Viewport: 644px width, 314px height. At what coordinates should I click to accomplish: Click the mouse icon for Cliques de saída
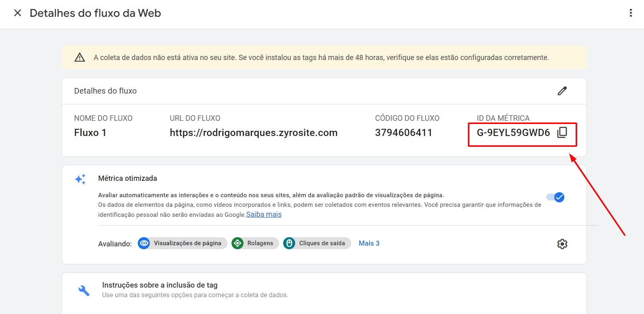click(289, 243)
